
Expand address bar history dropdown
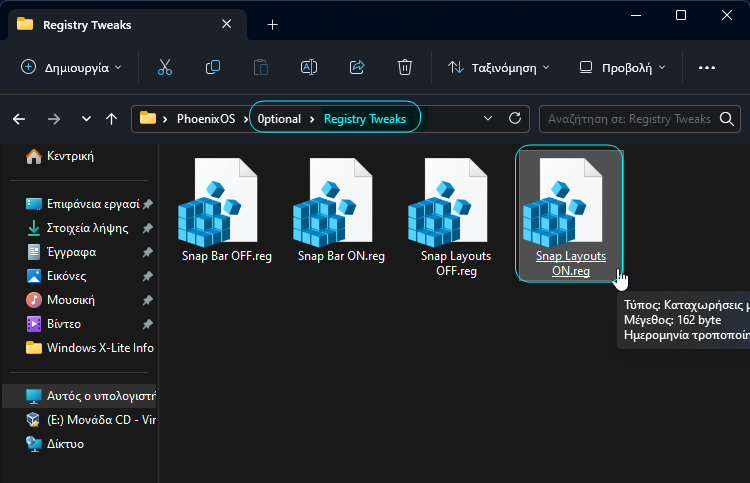(488, 119)
